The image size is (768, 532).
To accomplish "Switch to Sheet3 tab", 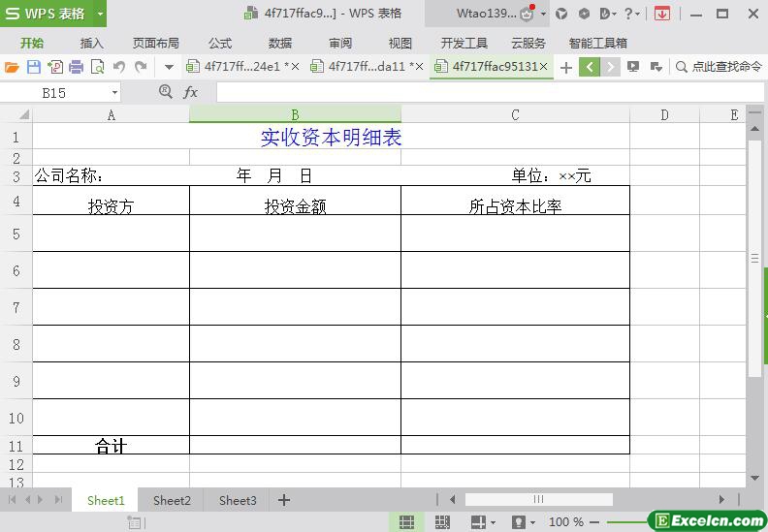I will (238, 500).
